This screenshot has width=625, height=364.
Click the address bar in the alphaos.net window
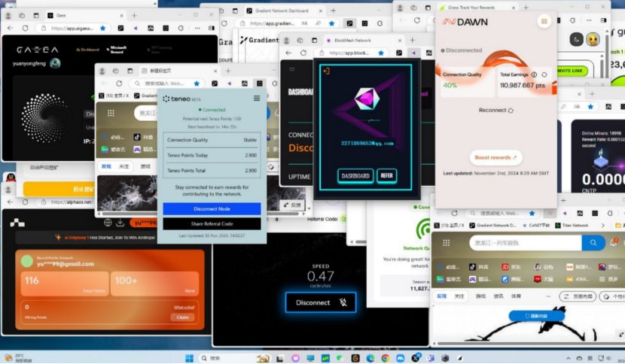click(66, 202)
